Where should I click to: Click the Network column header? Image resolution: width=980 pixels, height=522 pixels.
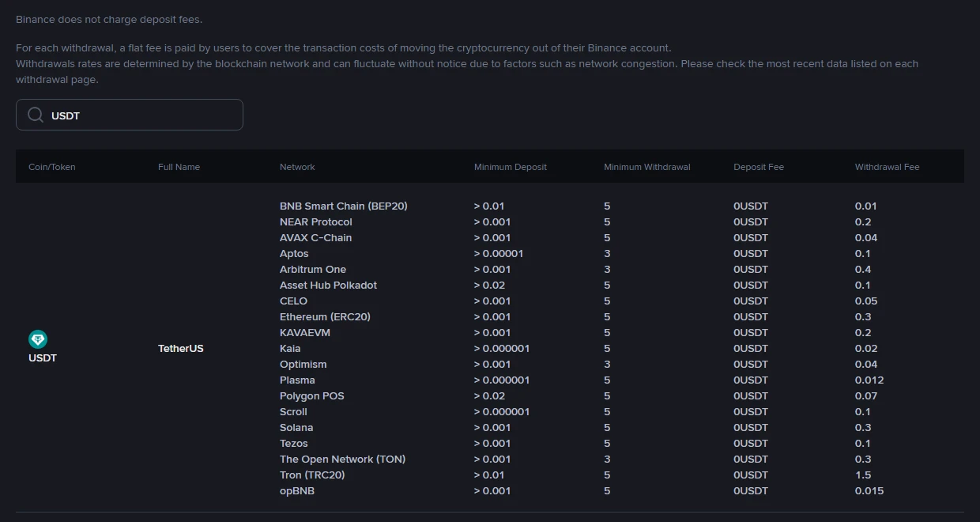tap(297, 167)
